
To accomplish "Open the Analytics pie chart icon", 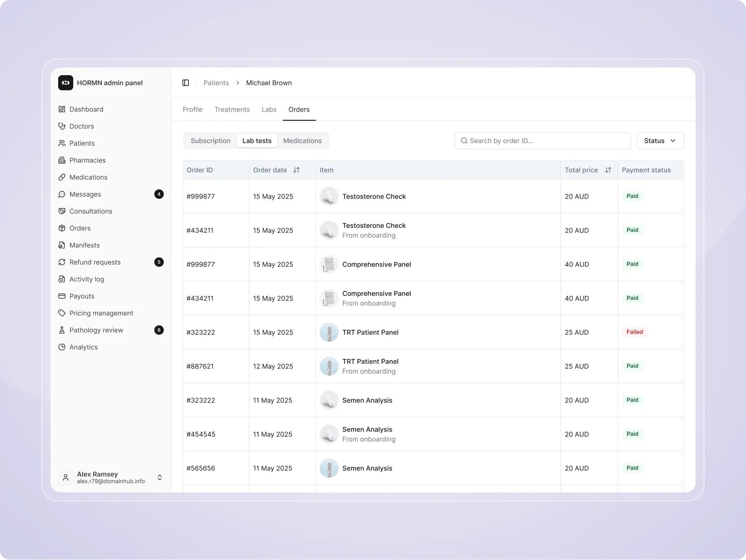I will click(62, 347).
